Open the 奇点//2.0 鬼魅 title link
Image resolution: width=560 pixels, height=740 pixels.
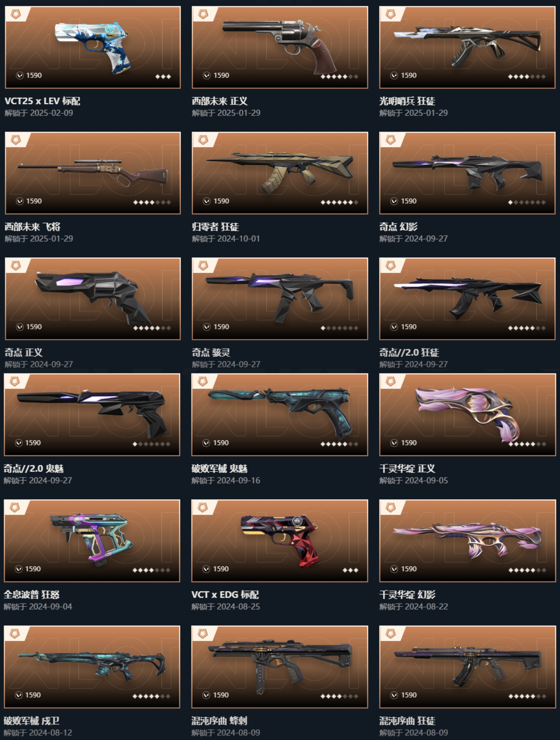point(34,468)
